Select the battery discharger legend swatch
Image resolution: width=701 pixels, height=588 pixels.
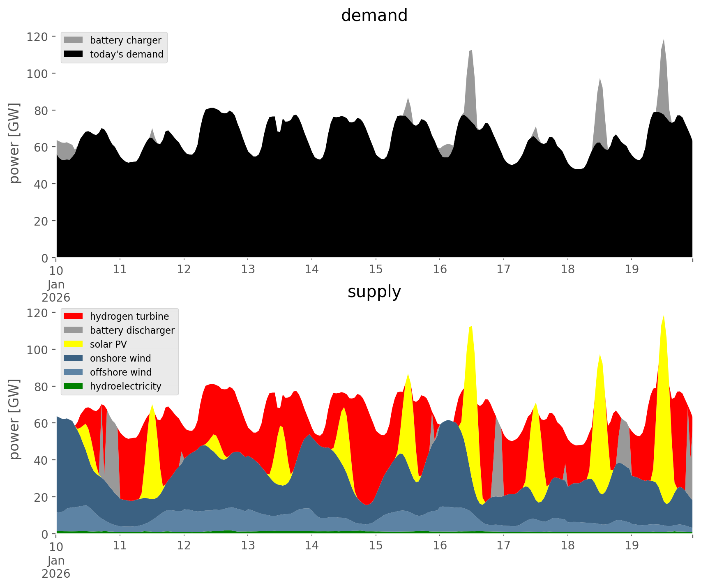74,330
